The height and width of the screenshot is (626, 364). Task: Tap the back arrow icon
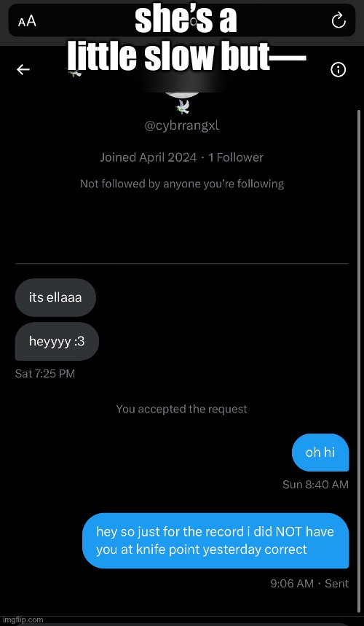point(23,70)
